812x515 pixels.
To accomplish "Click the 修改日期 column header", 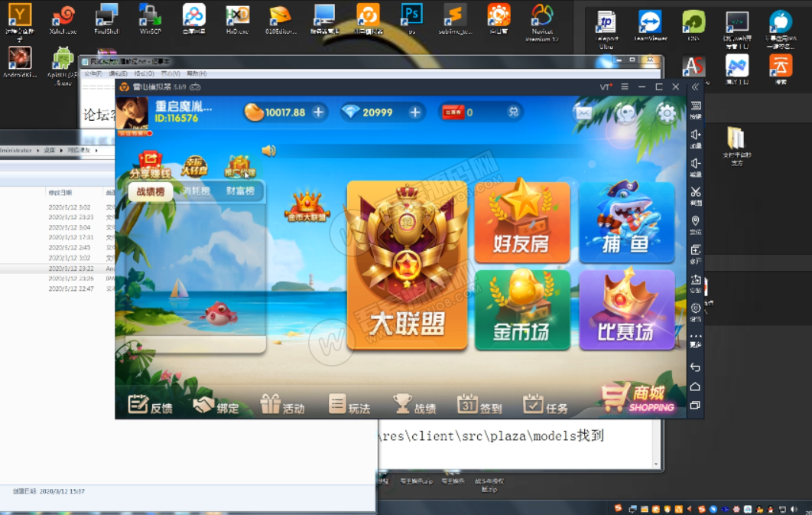I will [60, 192].
